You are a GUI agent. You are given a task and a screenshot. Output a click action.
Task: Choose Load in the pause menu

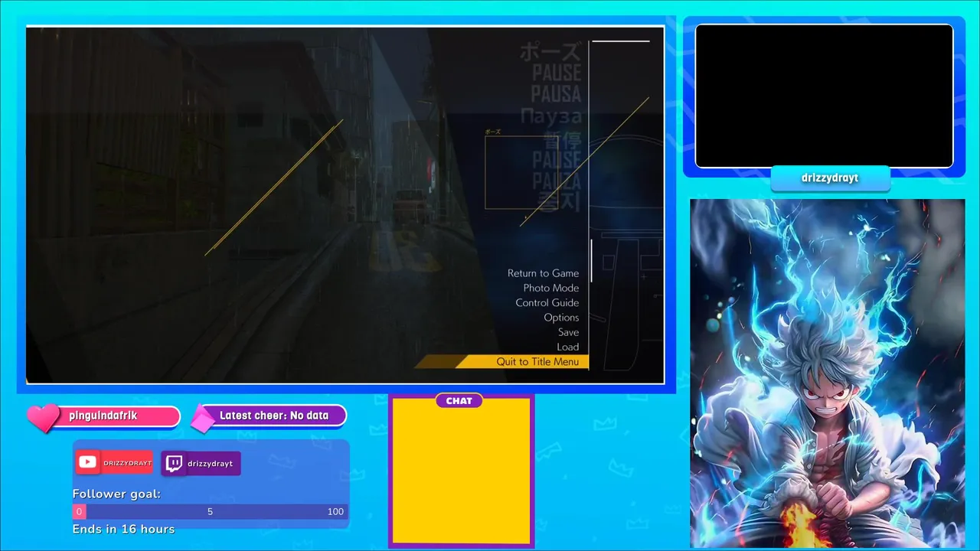point(567,347)
